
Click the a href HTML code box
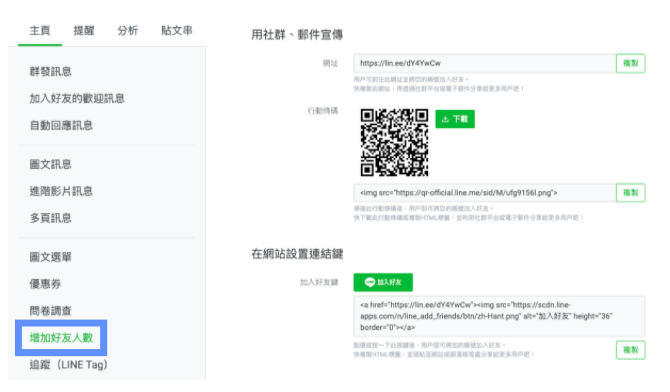(x=499, y=316)
